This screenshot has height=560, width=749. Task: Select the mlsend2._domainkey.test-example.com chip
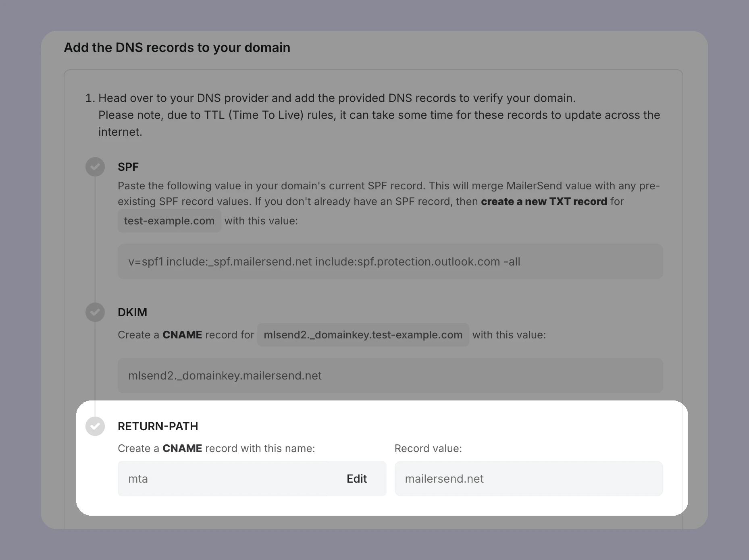coord(362,335)
